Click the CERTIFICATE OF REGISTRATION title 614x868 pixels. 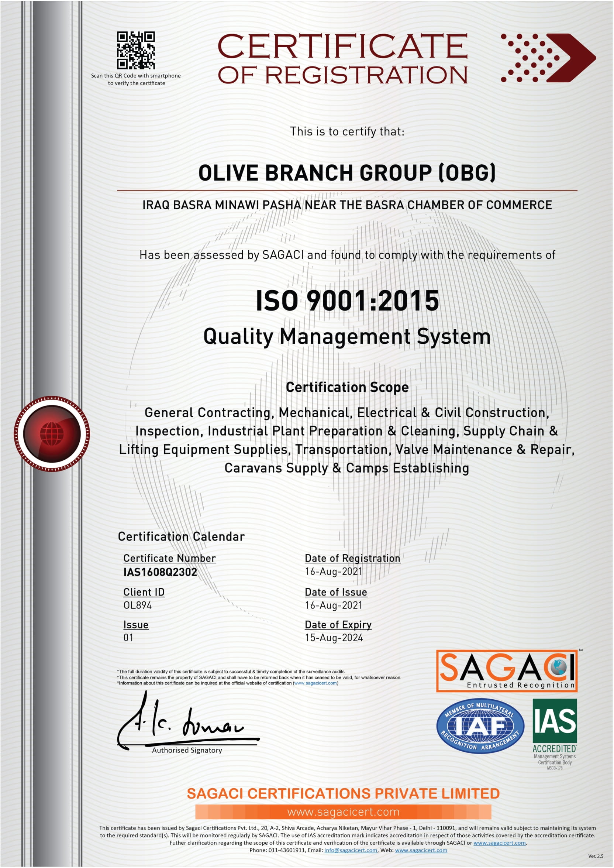[342, 58]
